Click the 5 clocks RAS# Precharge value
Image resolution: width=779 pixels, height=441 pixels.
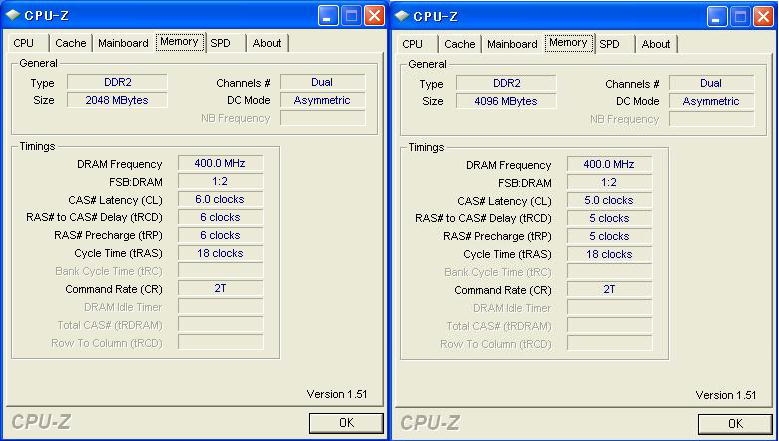pyautogui.click(x=610, y=236)
